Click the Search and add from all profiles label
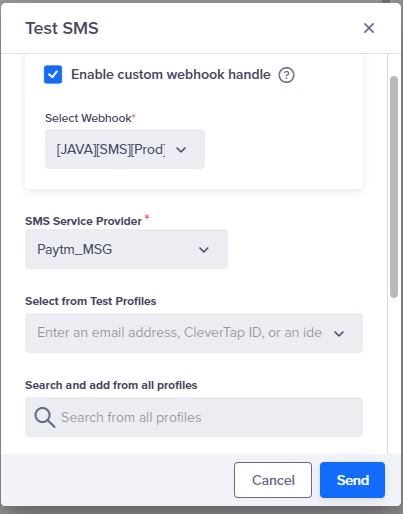This screenshot has height=514, width=403. (x=111, y=385)
